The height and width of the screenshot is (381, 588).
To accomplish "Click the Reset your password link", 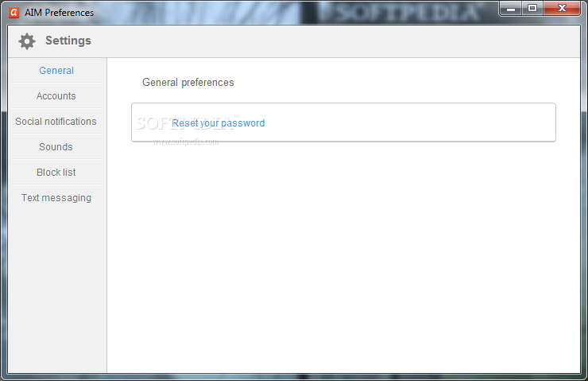I will (219, 123).
